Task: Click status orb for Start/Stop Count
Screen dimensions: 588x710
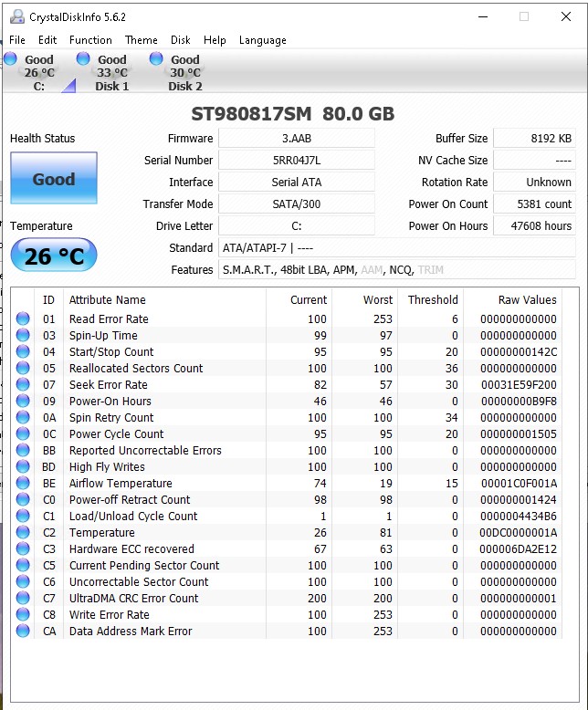Action: [x=23, y=351]
